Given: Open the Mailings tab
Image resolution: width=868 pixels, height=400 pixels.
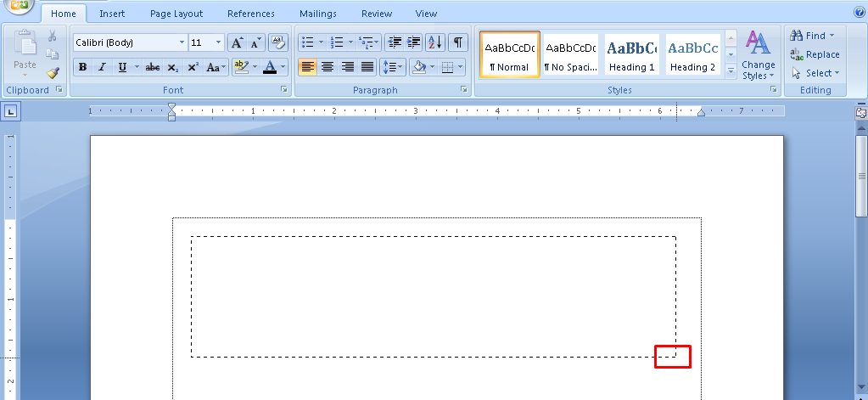Looking at the screenshot, I should click(x=317, y=14).
